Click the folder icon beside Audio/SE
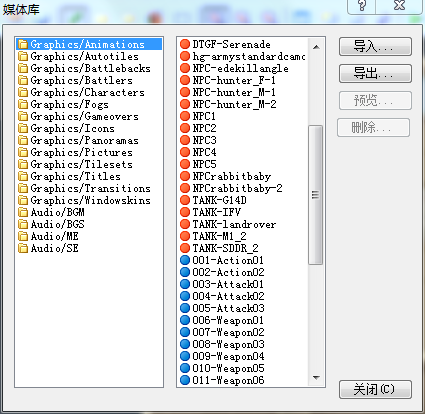The width and height of the screenshot is (425, 414). click(23, 248)
